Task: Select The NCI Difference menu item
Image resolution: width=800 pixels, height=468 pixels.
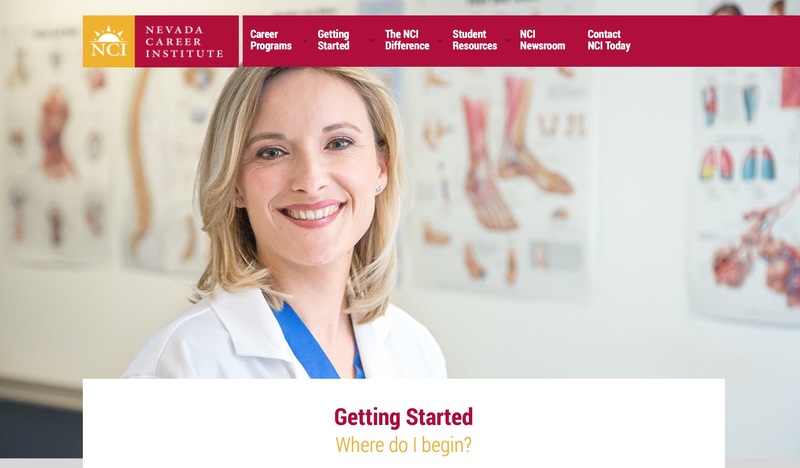Action: click(407, 40)
